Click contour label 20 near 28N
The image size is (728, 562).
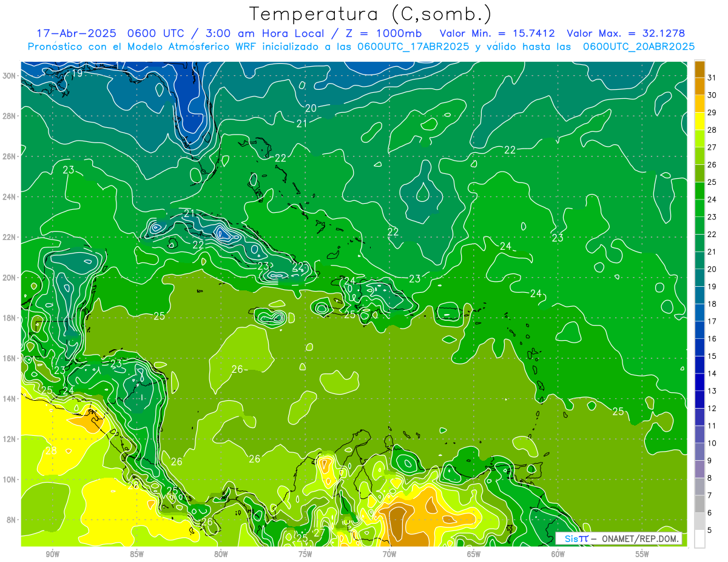click(x=311, y=109)
